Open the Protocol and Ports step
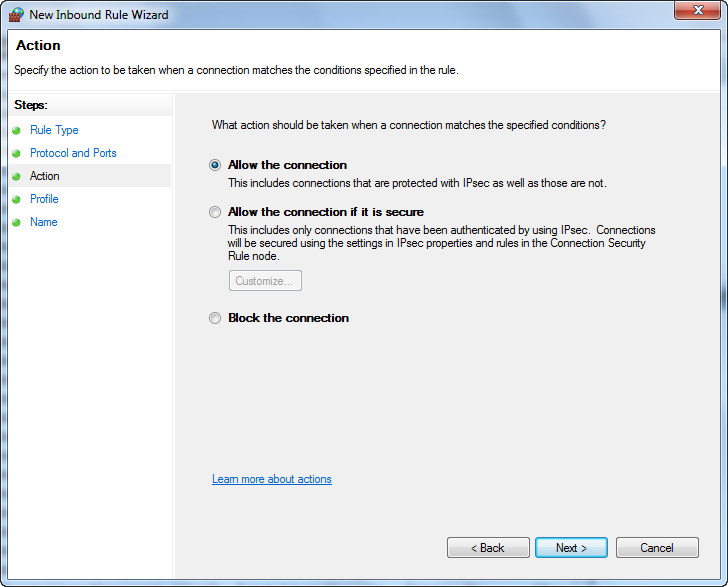The height and width of the screenshot is (587, 728). pyautogui.click(x=73, y=153)
